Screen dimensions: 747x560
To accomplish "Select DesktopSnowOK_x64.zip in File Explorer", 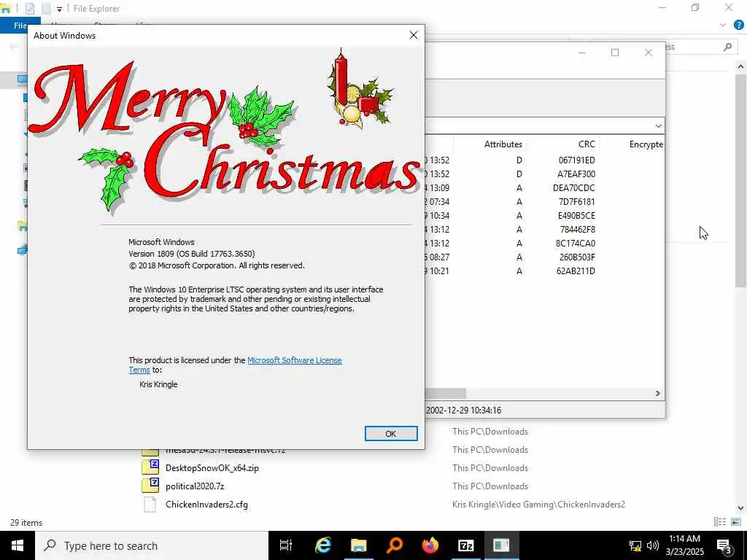I will pos(212,467).
